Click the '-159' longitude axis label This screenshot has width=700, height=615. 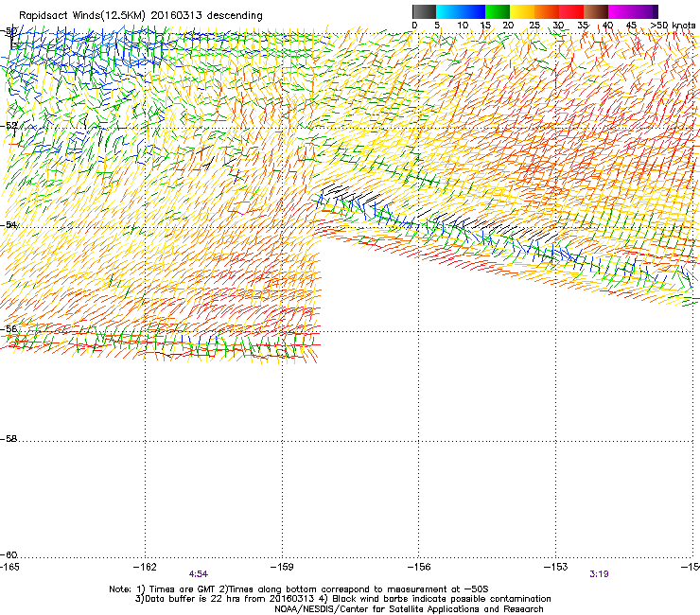(282, 567)
